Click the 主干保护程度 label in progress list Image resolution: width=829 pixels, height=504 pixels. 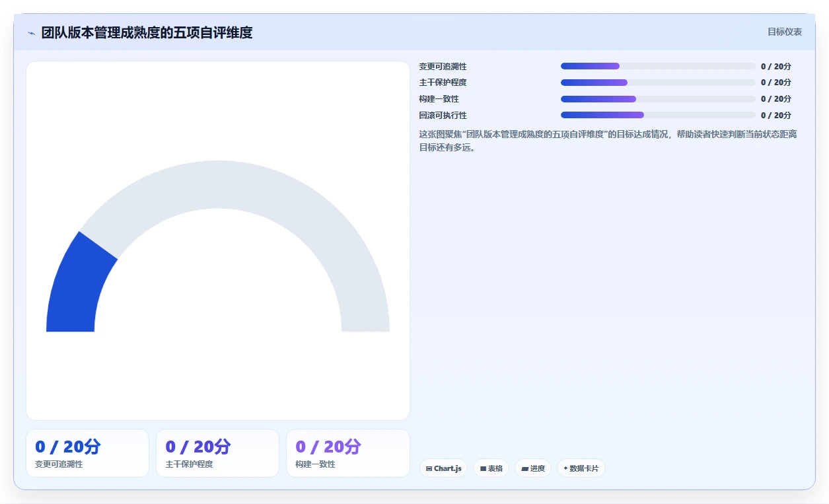coord(443,83)
